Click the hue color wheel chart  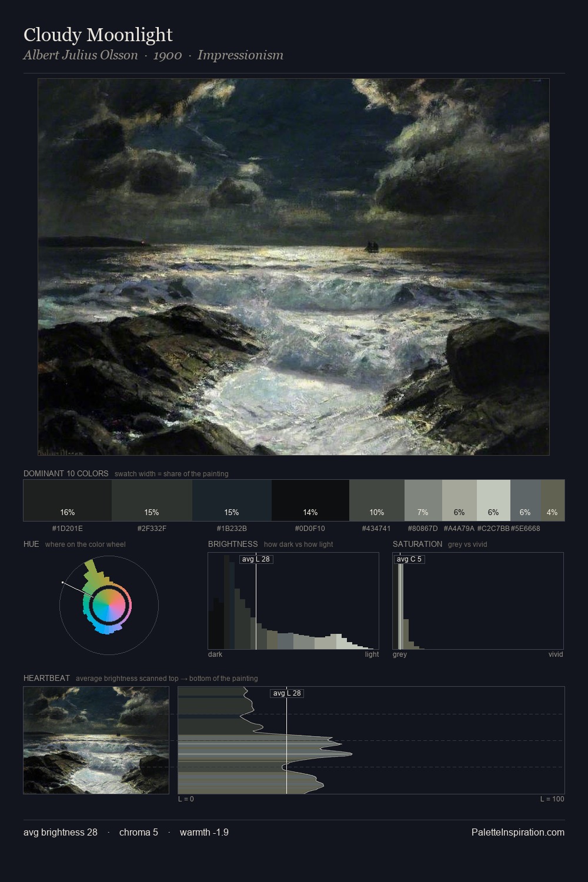[109, 605]
